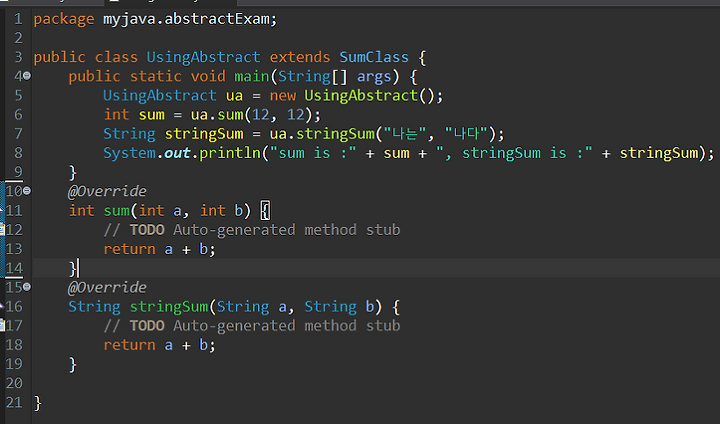720x424 pixels.
Task: Click class name 'UsingAbstract' on line 3
Action: coord(203,57)
